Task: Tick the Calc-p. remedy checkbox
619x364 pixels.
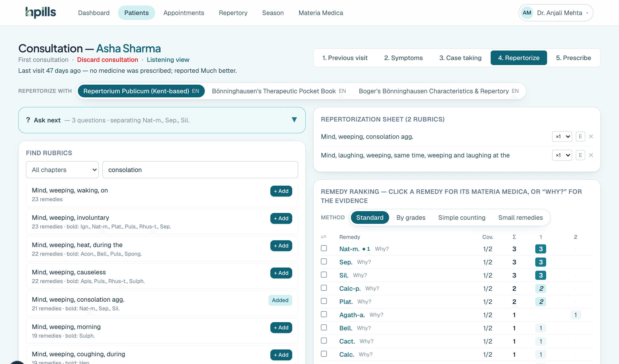Action: (324, 288)
